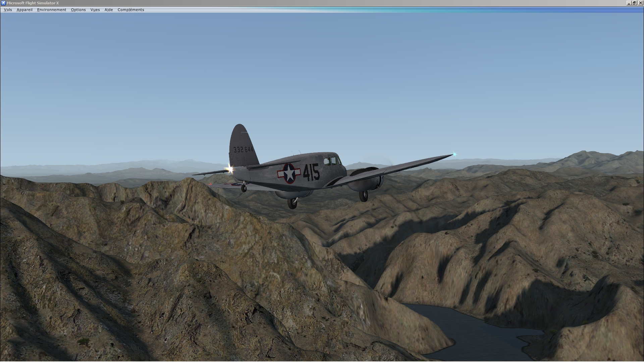Open the Vols menu

click(8, 10)
